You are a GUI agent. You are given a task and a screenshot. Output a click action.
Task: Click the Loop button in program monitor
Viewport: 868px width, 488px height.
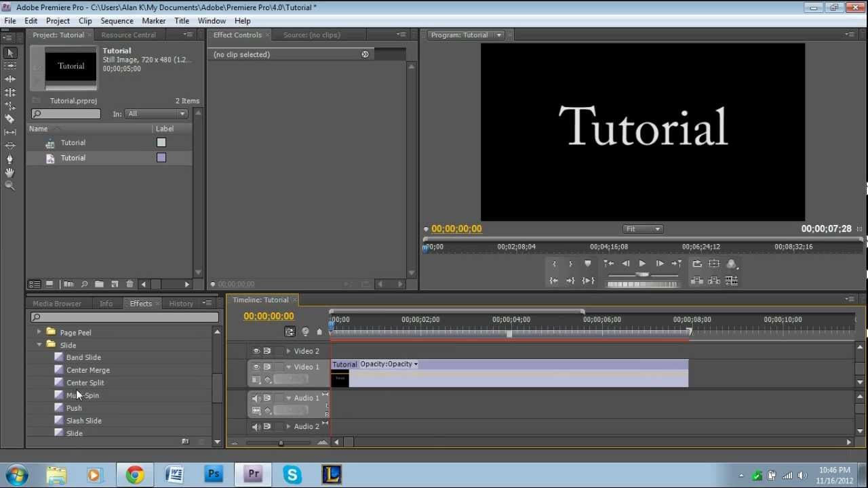697,264
